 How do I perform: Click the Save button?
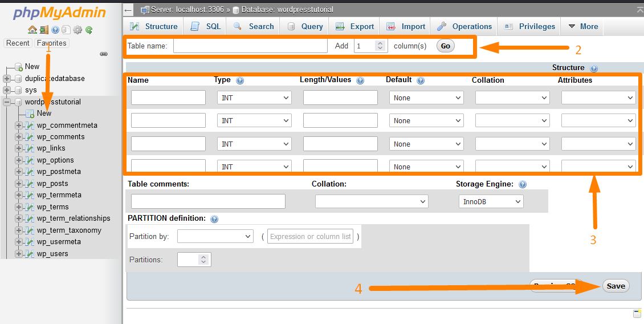point(616,286)
